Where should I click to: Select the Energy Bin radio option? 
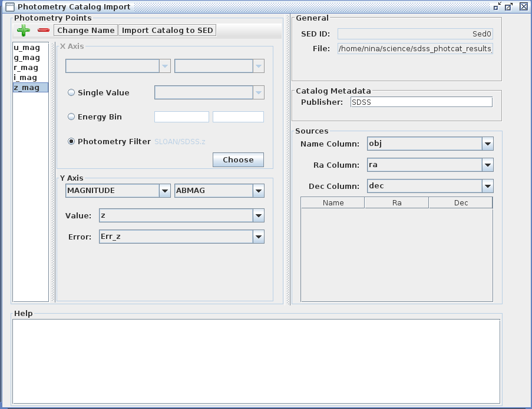click(x=71, y=117)
